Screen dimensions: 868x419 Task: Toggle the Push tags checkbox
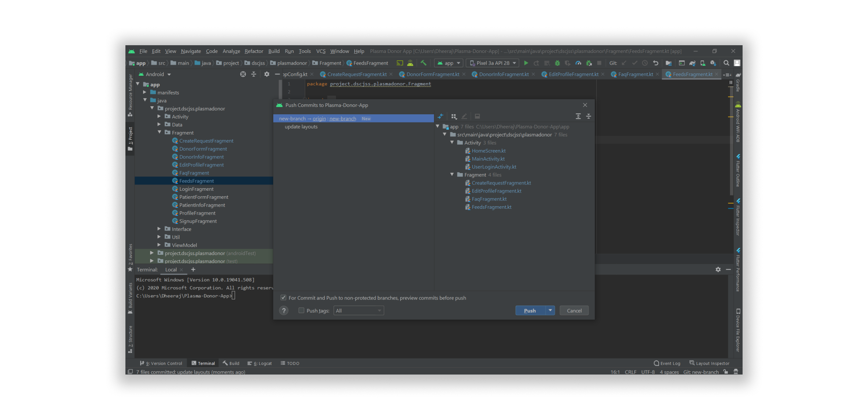pyautogui.click(x=301, y=311)
